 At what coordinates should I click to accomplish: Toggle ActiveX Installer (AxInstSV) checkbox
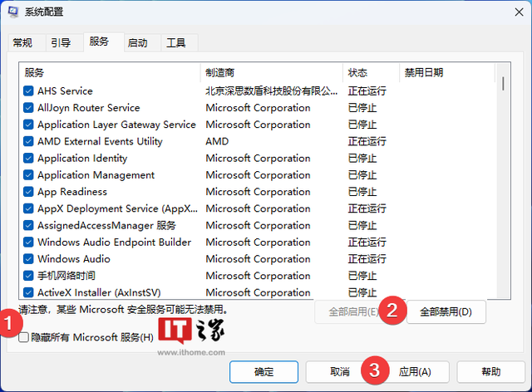click(28, 292)
